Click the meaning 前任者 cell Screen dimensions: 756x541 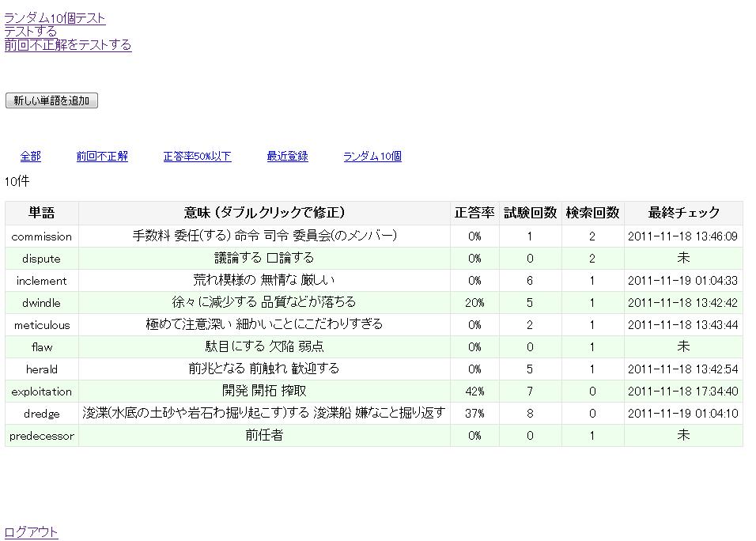click(264, 435)
